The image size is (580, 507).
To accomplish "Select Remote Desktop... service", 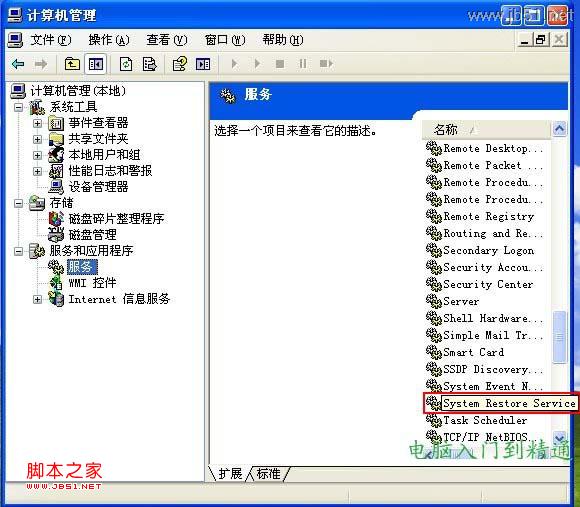I will pyautogui.click(x=493, y=148).
